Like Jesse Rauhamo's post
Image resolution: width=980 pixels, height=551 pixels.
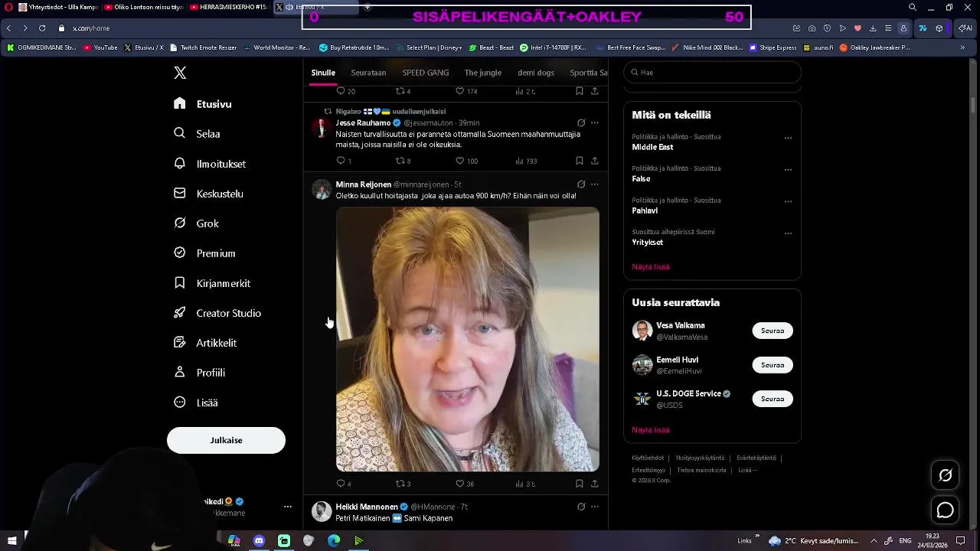point(466,161)
